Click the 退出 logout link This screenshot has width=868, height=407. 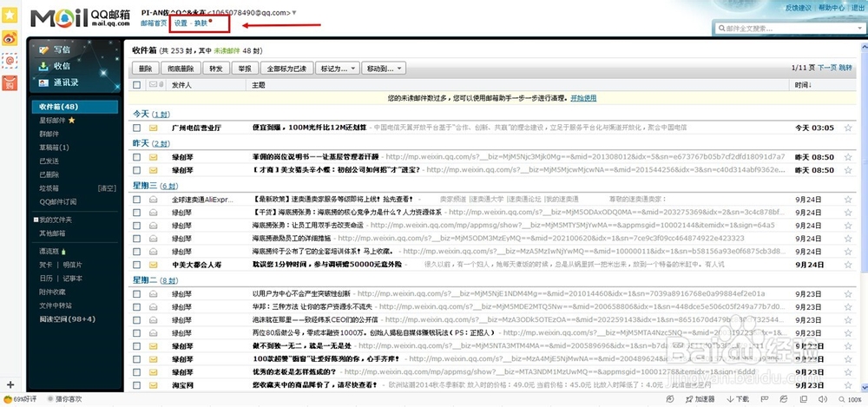[x=858, y=8]
